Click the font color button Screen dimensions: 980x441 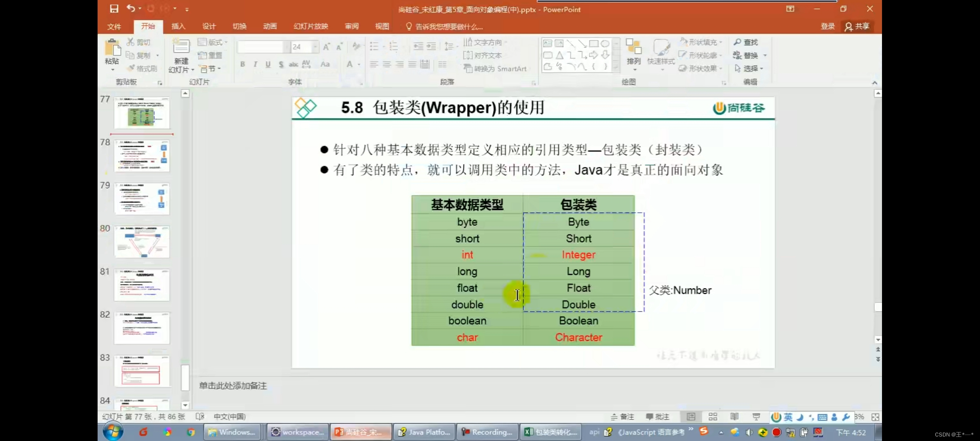click(350, 64)
